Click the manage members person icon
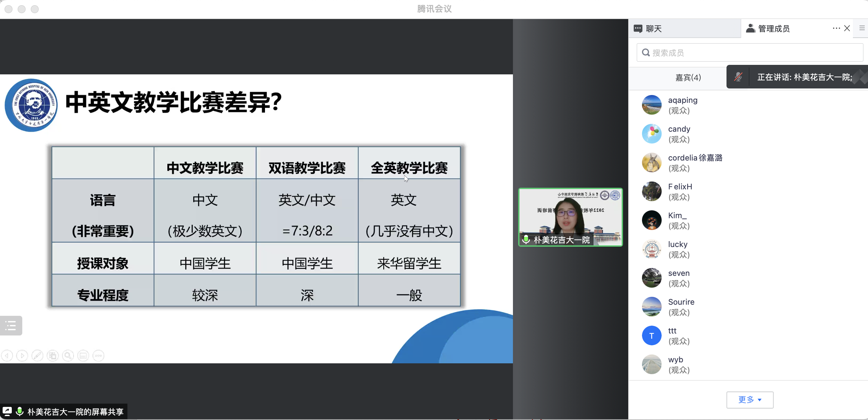868x420 pixels. click(750, 28)
